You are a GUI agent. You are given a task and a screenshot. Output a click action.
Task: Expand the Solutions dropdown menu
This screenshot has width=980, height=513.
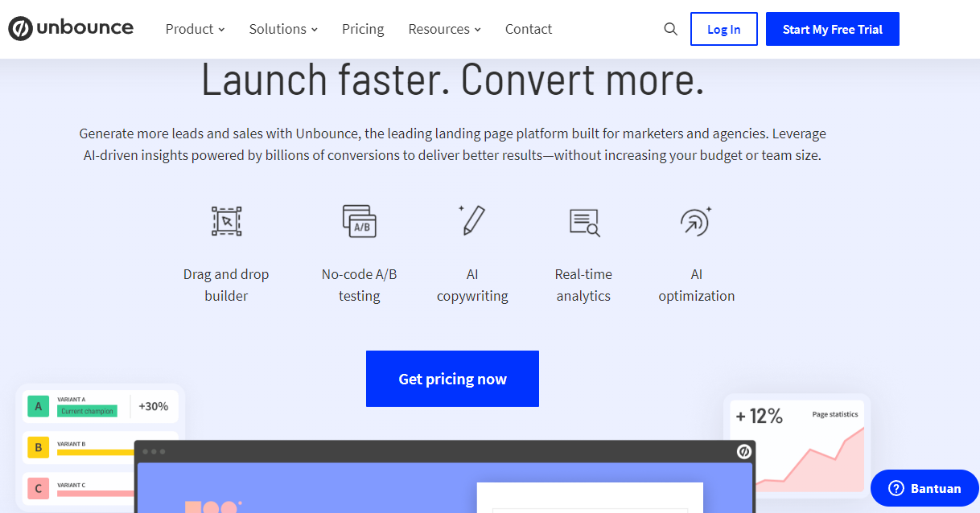[283, 29]
